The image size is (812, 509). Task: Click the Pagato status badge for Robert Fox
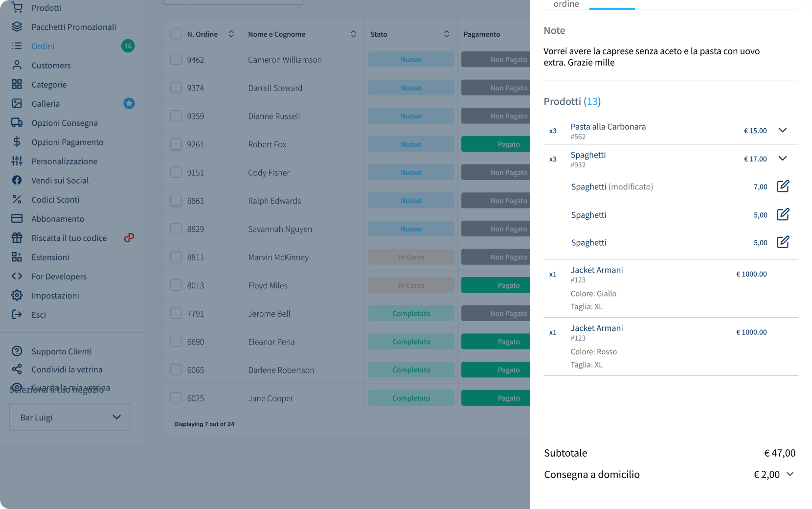click(x=496, y=144)
